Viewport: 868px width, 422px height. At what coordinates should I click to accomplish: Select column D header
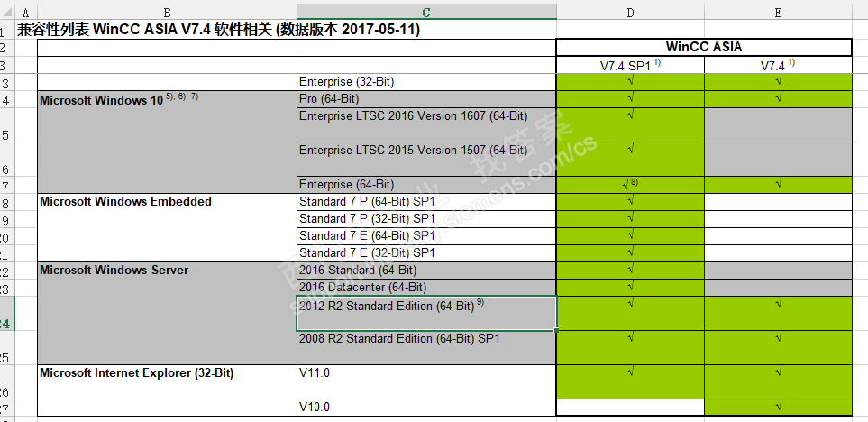click(630, 13)
